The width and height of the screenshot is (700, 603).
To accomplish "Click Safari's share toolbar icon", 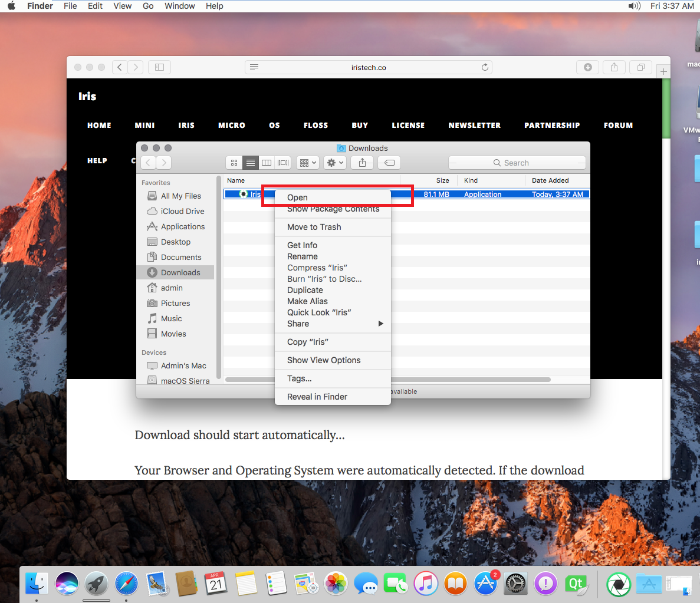I will (x=614, y=67).
